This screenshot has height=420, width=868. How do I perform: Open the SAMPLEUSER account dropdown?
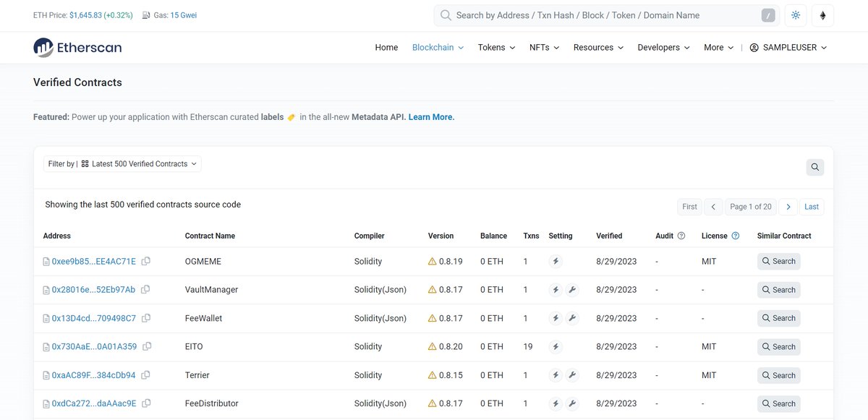pyautogui.click(x=788, y=47)
